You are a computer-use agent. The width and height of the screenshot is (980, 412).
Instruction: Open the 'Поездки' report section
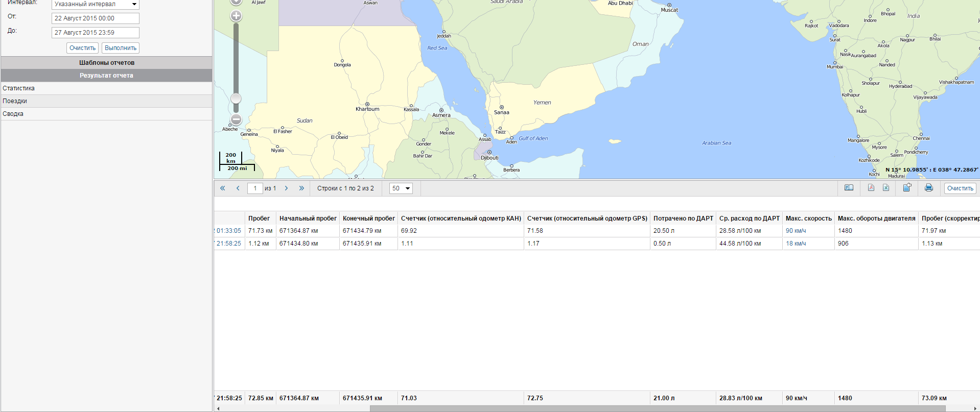(x=15, y=101)
